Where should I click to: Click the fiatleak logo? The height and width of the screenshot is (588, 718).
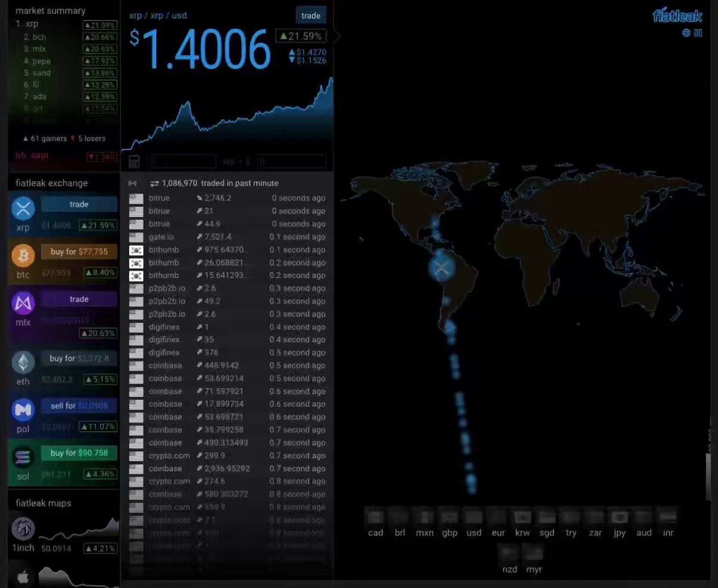pyautogui.click(x=677, y=16)
